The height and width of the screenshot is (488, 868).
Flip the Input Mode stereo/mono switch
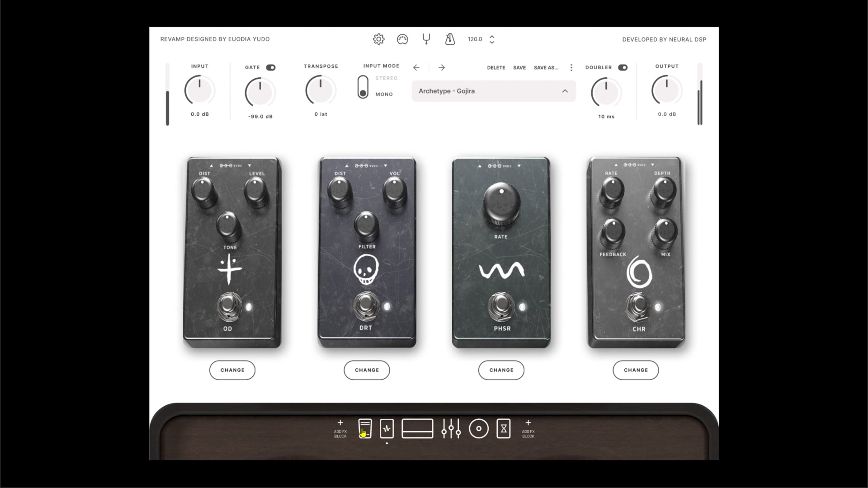click(363, 87)
